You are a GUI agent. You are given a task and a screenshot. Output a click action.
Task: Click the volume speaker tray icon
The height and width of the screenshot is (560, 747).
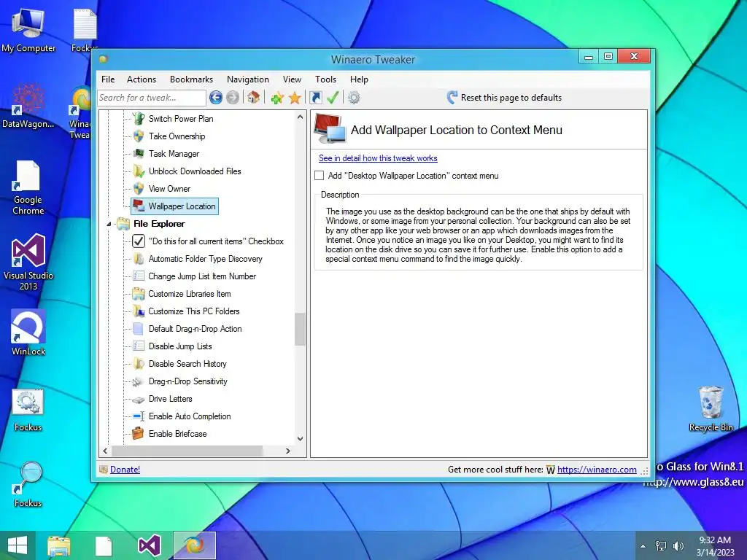[x=678, y=546]
